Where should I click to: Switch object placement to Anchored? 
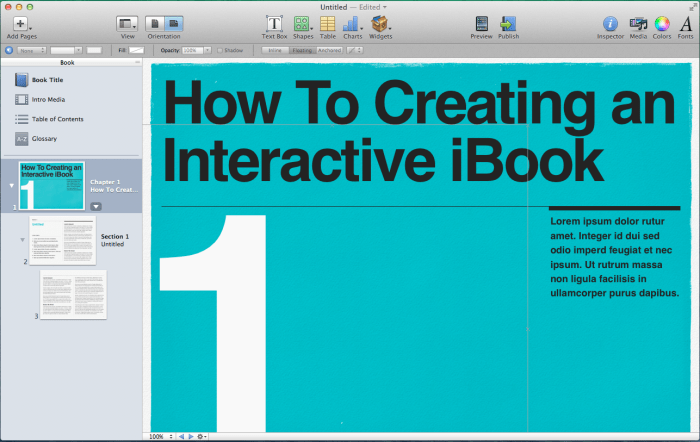pyautogui.click(x=328, y=50)
